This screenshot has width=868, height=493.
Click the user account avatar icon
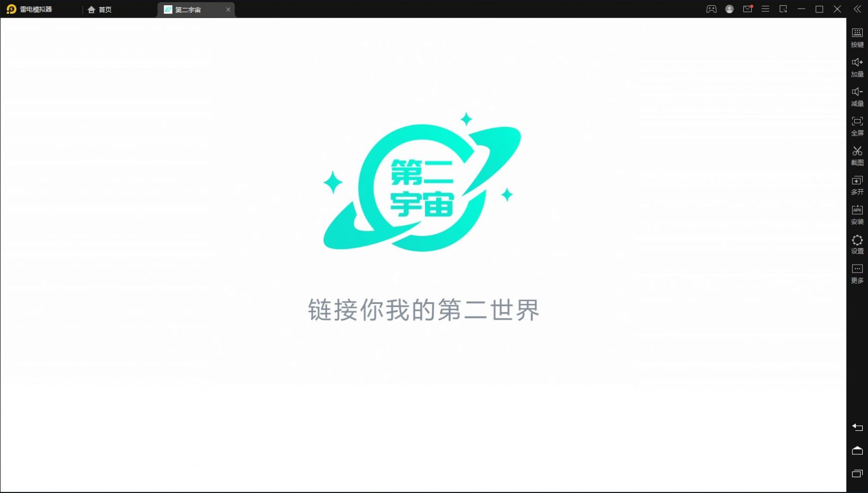(x=729, y=9)
